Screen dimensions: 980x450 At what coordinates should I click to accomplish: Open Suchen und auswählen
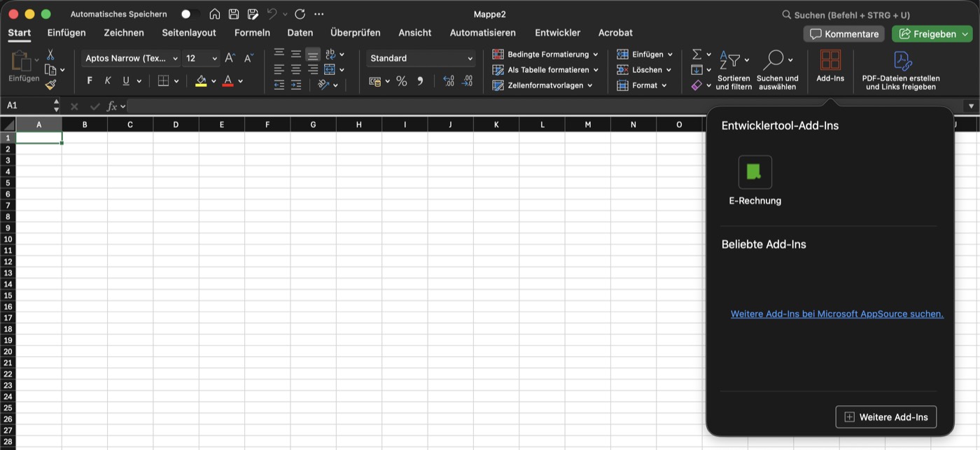tap(777, 69)
